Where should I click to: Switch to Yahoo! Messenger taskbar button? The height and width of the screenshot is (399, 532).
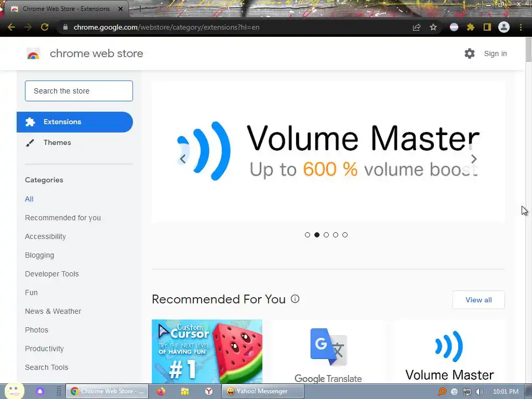pyautogui.click(x=262, y=391)
